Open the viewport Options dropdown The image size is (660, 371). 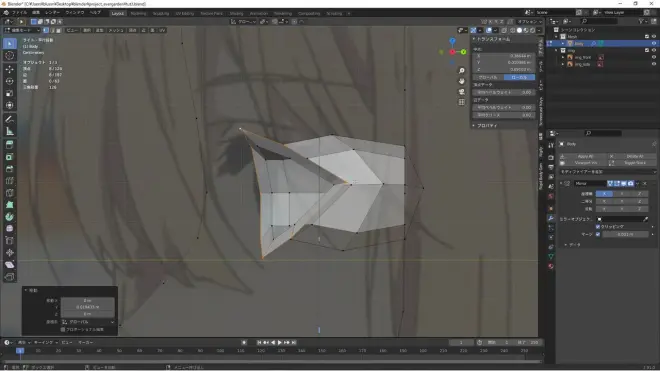tap(529, 21)
